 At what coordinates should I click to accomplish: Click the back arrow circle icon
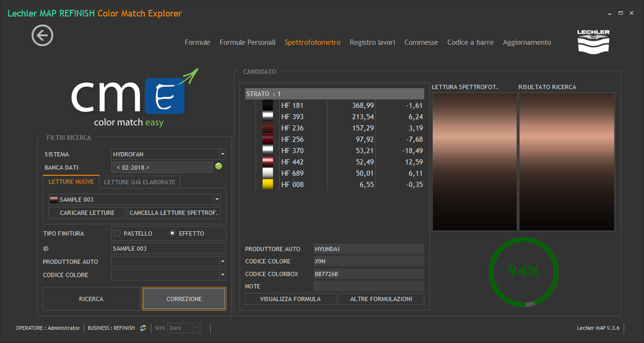click(42, 35)
